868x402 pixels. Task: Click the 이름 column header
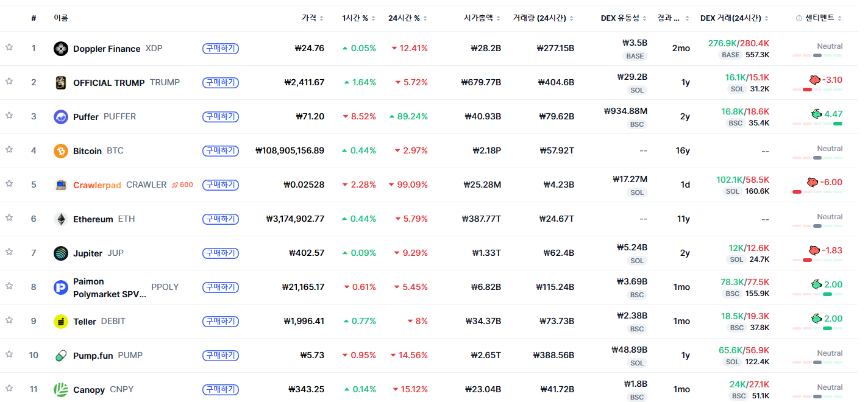[61, 18]
